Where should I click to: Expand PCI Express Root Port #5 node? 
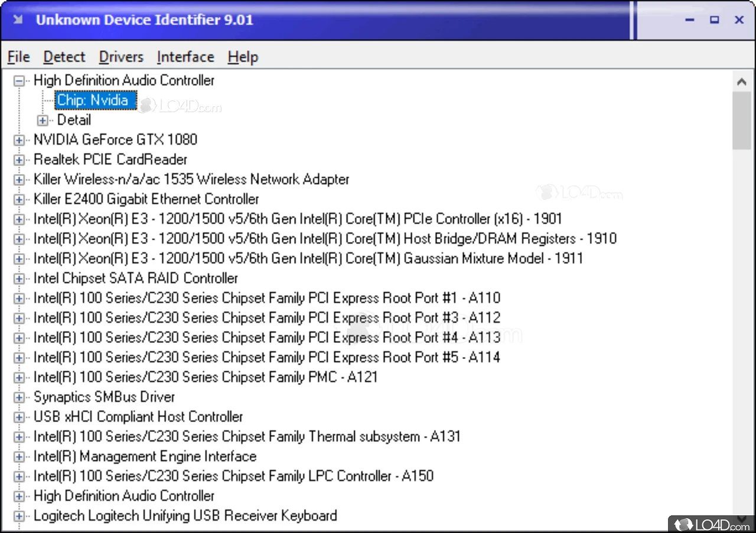pyautogui.click(x=19, y=358)
